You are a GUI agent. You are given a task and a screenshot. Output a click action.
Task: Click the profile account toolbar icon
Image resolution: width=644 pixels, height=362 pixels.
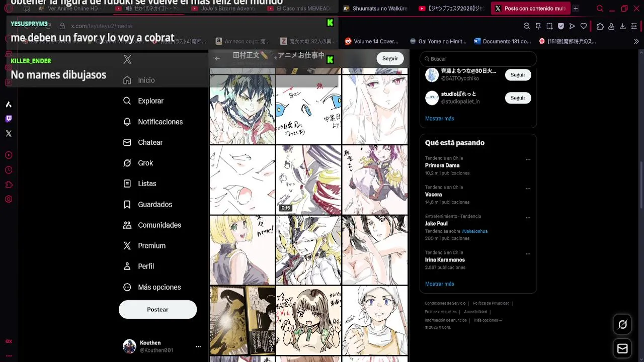pos(611,26)
